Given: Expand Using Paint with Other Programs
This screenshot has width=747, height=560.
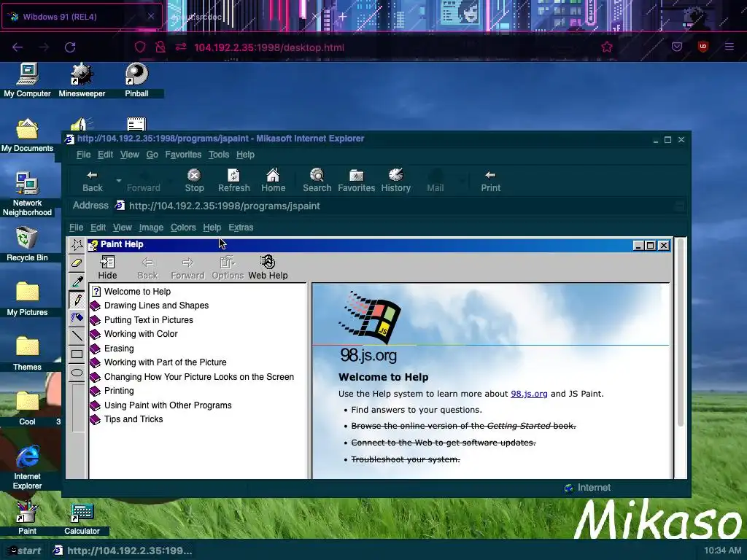Looking at the screenshot, I should (x=169, y=405).
